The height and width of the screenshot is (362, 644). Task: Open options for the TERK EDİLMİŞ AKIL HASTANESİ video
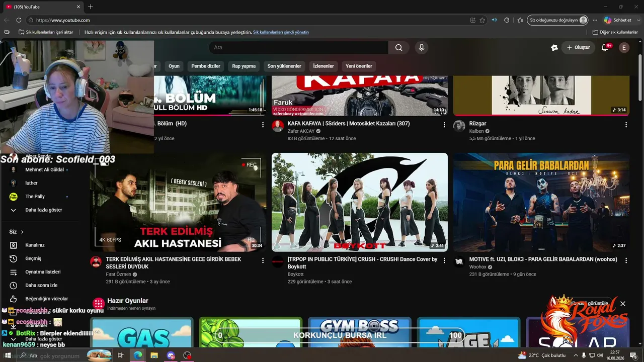click(x=263, y=260)
